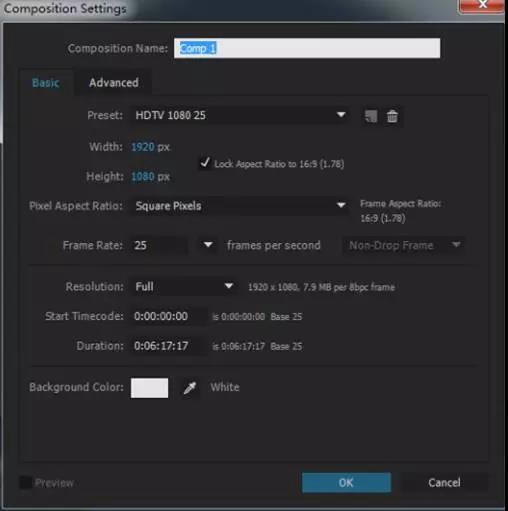
Task: Open the Resolution Full dropdown
Action: point(184,286)
